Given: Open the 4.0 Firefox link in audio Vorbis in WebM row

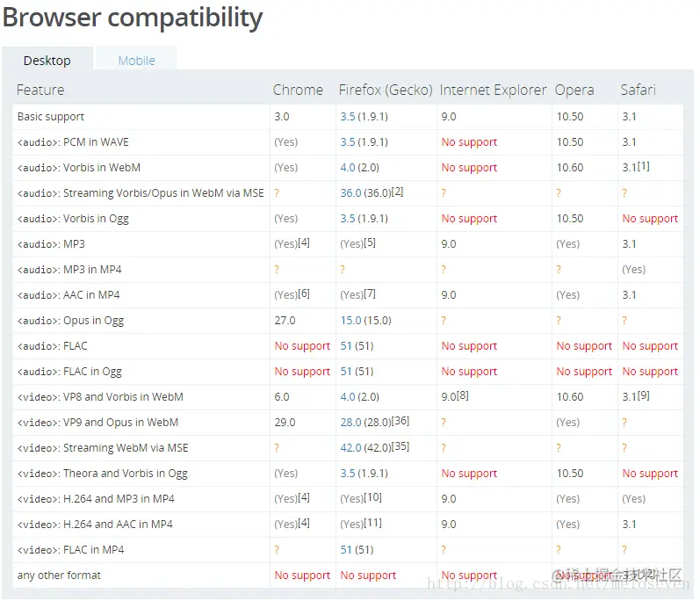Looking at the screenshot, I should coord(347,168).
